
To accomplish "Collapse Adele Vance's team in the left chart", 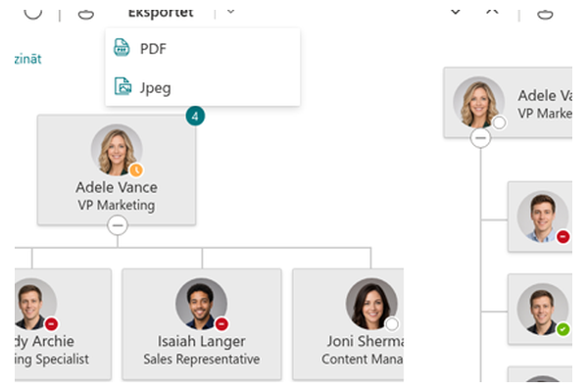I will point(118,225).
